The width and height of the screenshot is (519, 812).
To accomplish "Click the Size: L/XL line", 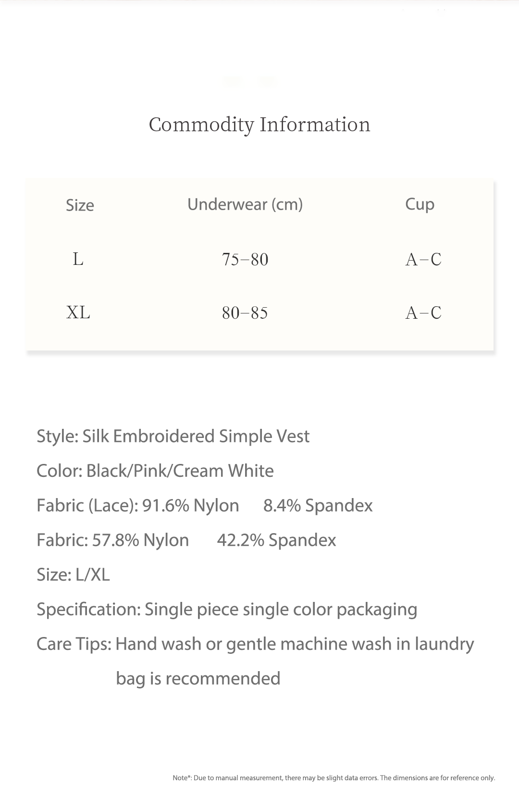I will tap(73, 575).
